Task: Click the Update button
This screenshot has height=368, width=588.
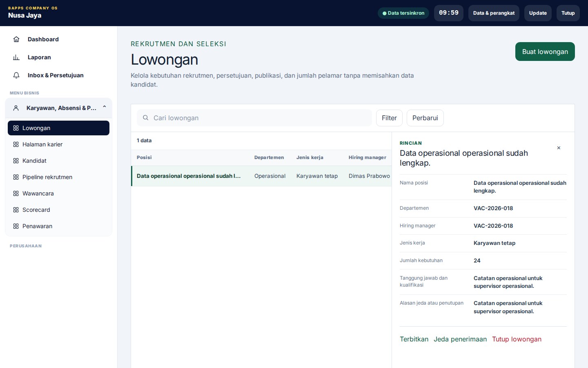Action: 538,13
